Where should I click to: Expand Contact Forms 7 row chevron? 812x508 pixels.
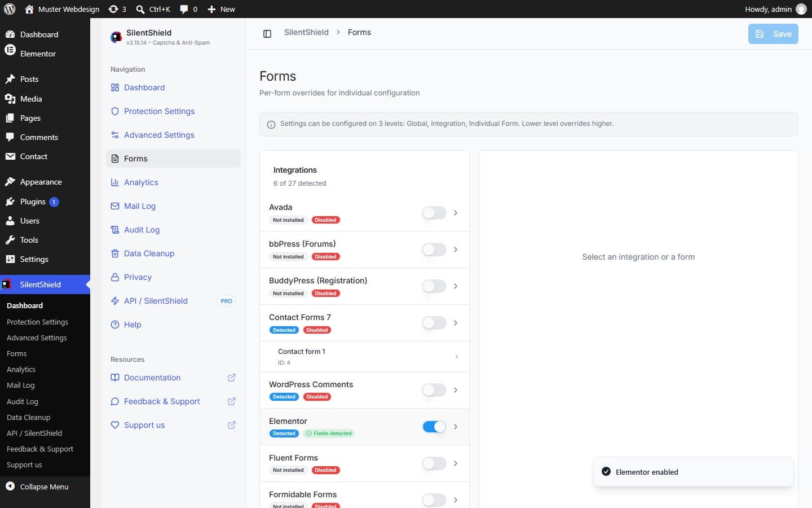(x=456, y=323)
